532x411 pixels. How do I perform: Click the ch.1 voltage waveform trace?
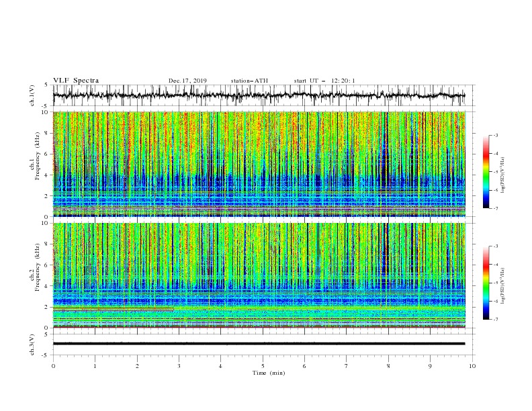[x=259, y=95]
